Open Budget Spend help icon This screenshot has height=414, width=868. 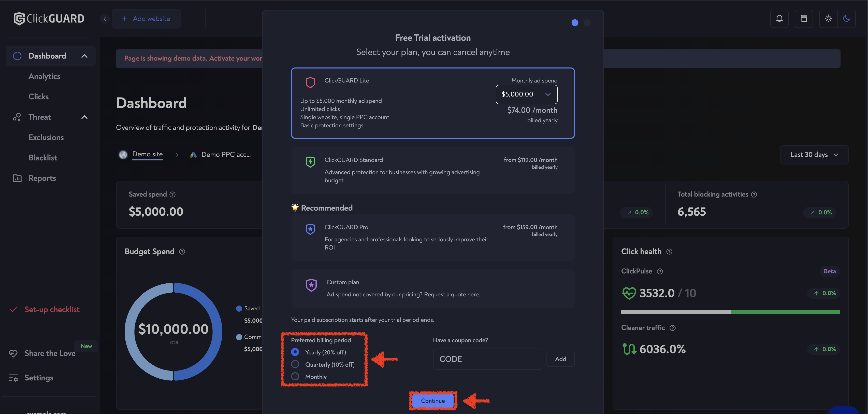pyautogui.click(x=182, y=252)
